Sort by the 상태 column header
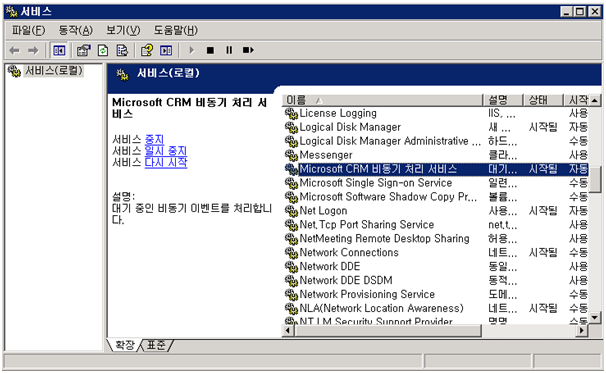The height and width of the screenshot is (373, 606). [543, 100]
